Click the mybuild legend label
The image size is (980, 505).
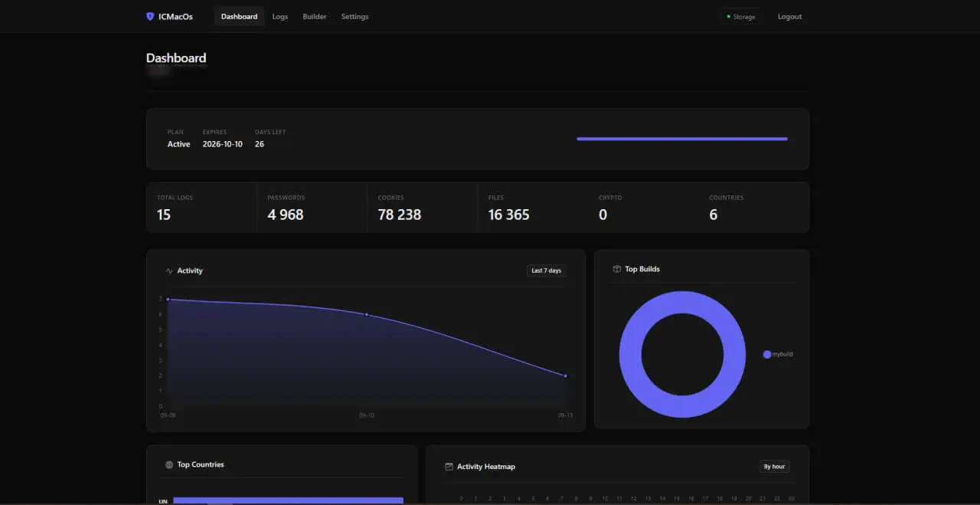pyautogui.click(x=782, y=354)
